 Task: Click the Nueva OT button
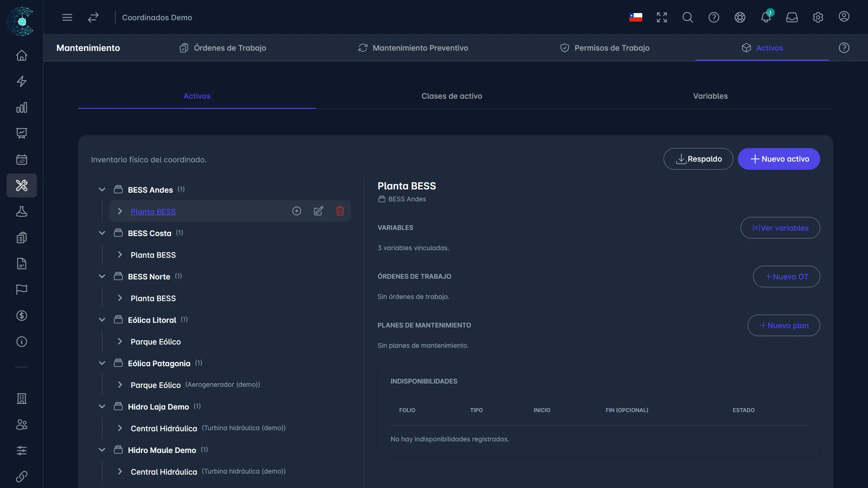[786, 277]
